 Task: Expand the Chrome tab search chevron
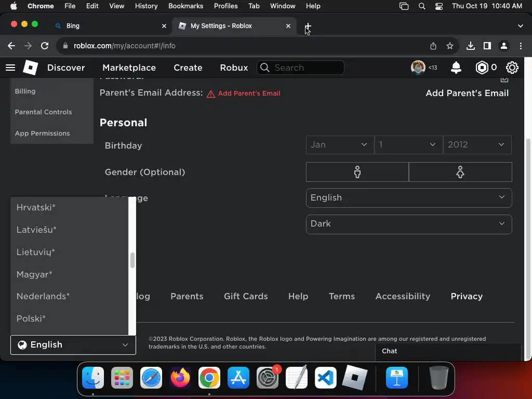coord(520,26)
